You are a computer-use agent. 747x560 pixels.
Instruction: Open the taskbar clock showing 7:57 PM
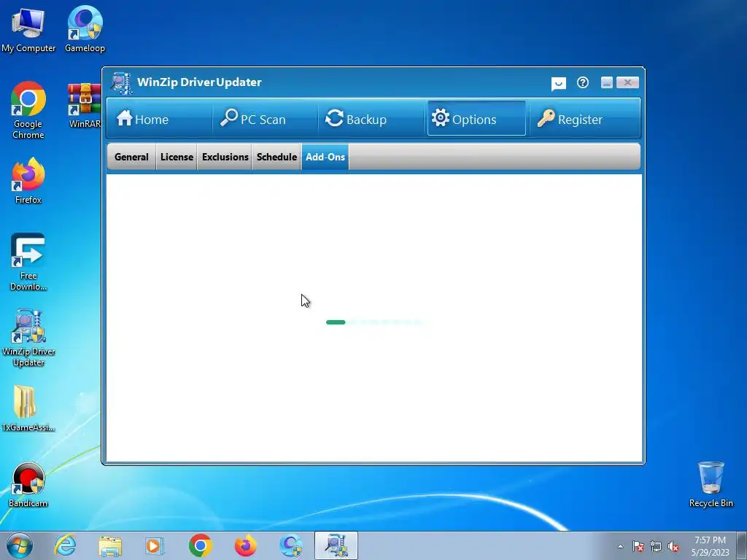click(710, 546)
